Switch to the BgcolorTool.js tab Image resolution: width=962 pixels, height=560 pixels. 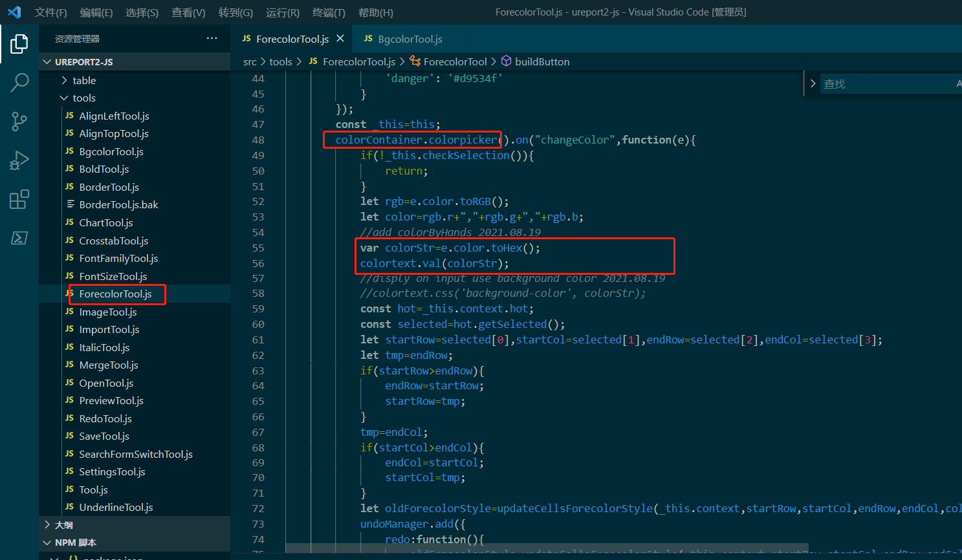410,39
